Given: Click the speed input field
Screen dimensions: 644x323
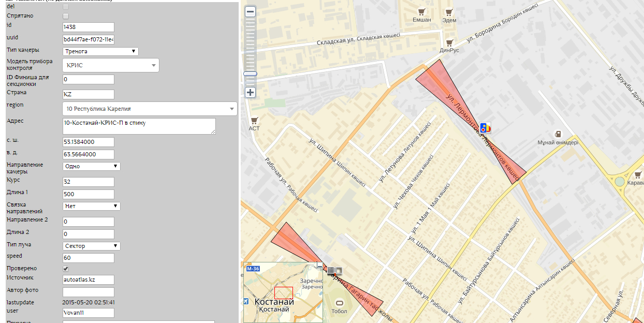Looking at the screenshot, I should (88, 258).
